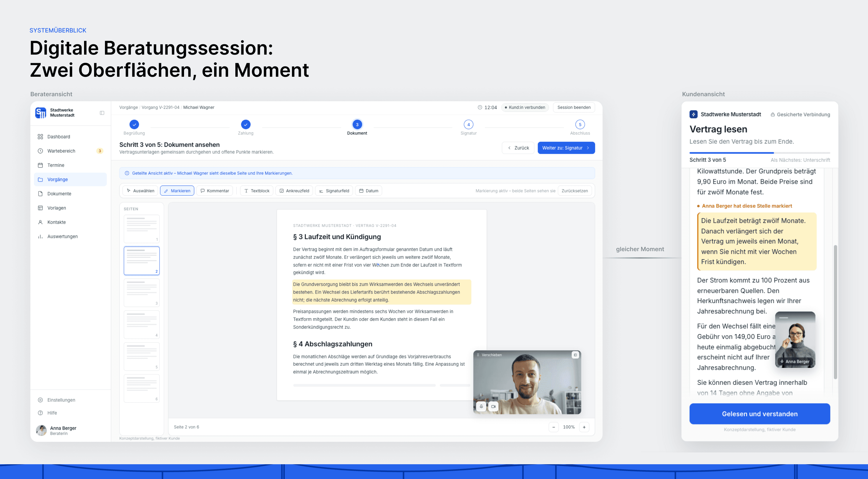Open the Vorgang V-2291-04 breadcrumb
This screenshot has height=479, width=868.
pos(160,107)
